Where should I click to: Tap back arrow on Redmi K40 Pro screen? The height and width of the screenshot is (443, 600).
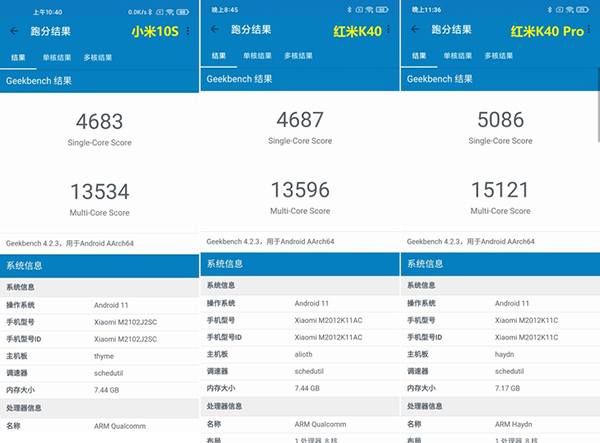tap(413, 31)
